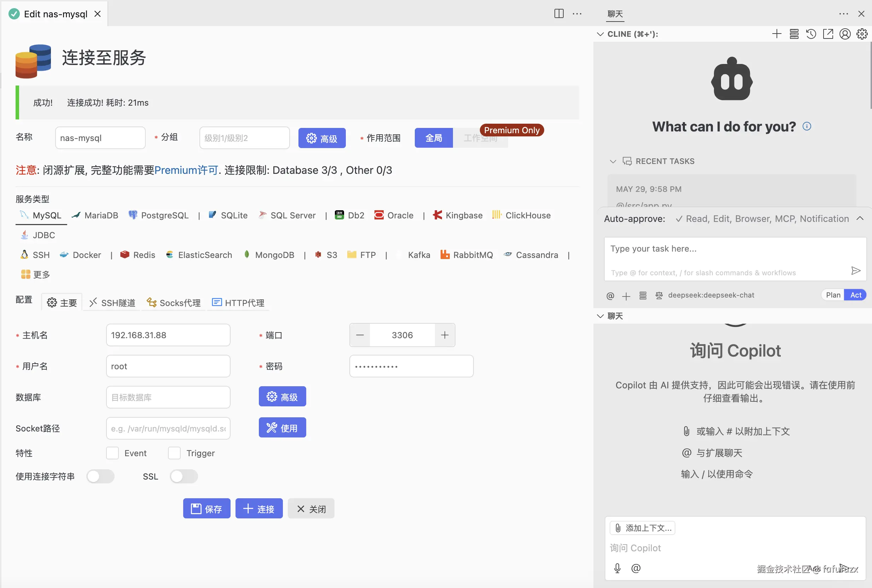The height and width of the screenshot is (588, 872).
Task: Select Oracle service type
Action: [394, 215]
